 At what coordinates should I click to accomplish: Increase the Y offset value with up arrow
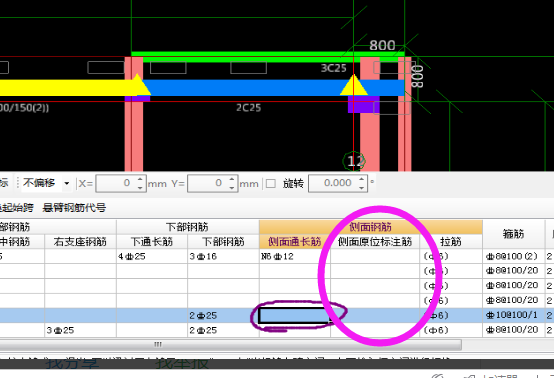(232, 179)
